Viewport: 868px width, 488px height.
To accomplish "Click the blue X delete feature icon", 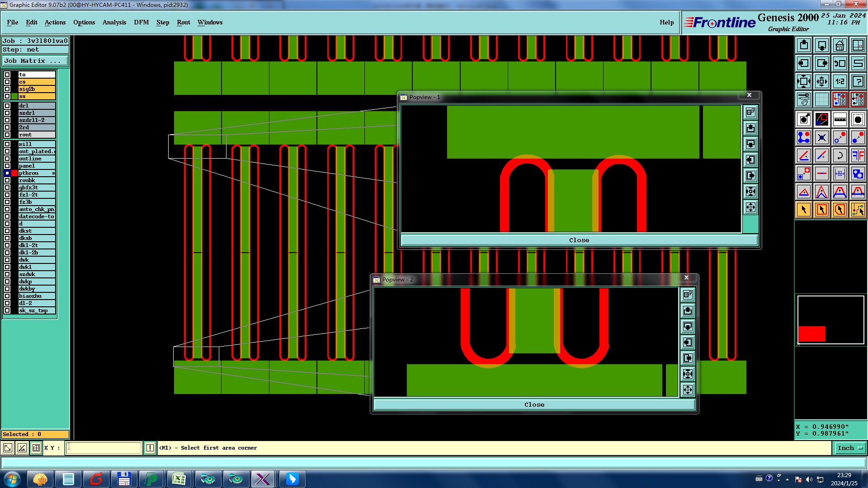I will [x=822, y=137].
